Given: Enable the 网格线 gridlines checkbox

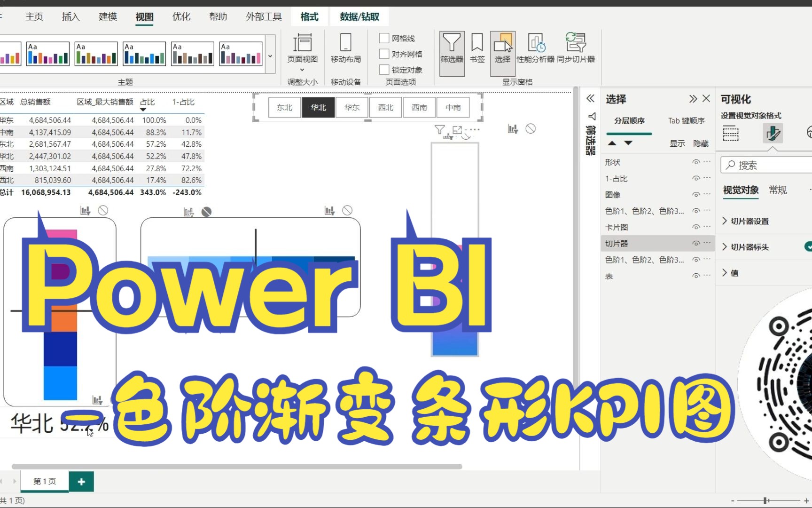Looking at the screenshot, I should tap(384, 38).
